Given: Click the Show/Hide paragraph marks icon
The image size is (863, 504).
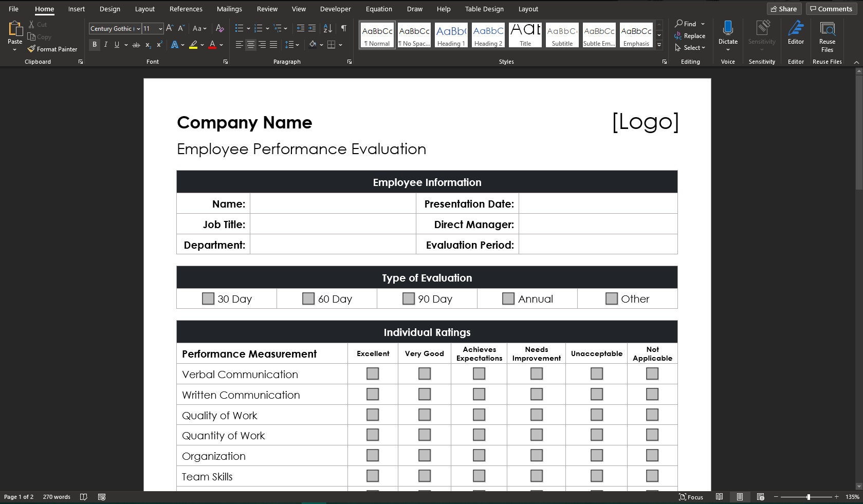Looking at the screenshot, I should (x=343, y=28).
